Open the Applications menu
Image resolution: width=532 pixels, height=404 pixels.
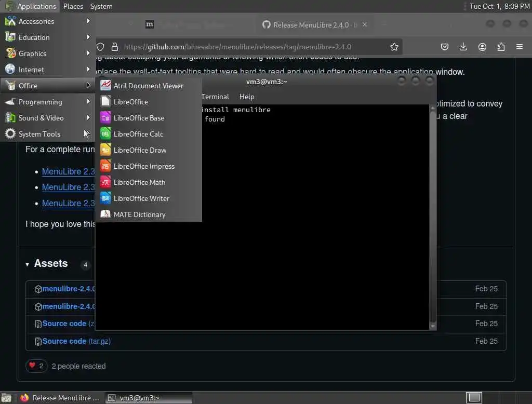[x=31, y=6]
